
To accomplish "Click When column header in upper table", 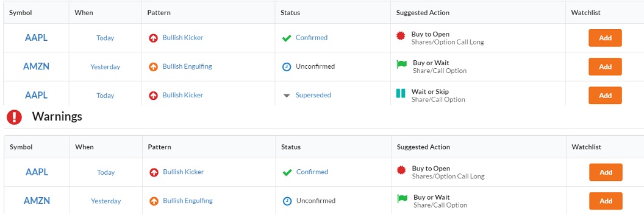I will pos(84,13).
